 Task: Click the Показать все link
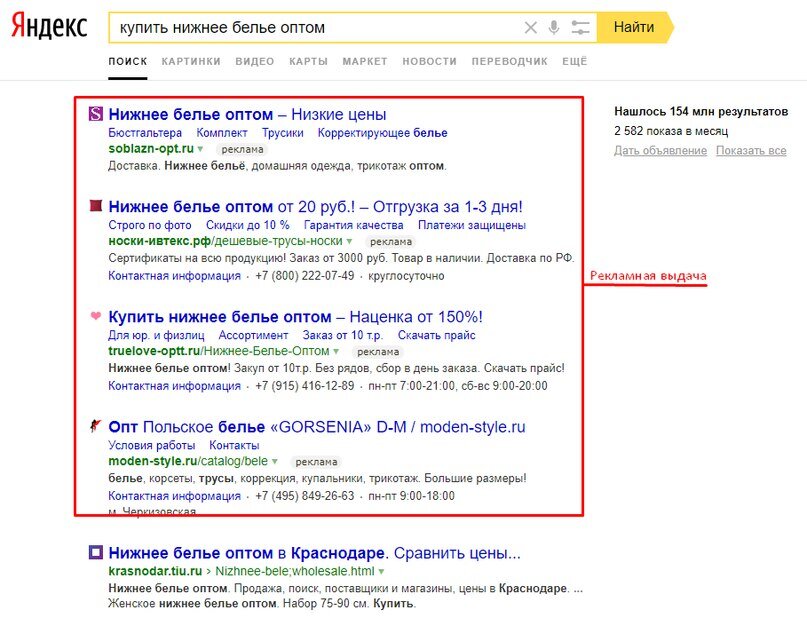point(751,150)
